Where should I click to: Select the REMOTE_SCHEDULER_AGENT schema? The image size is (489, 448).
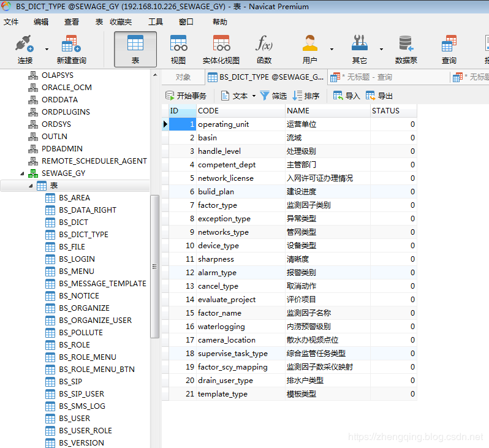[94, 161]
